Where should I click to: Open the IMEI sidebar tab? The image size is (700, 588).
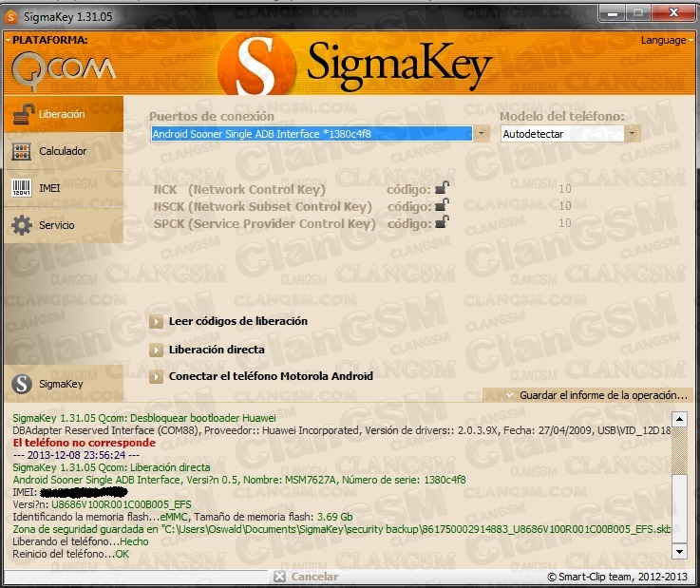64,188
